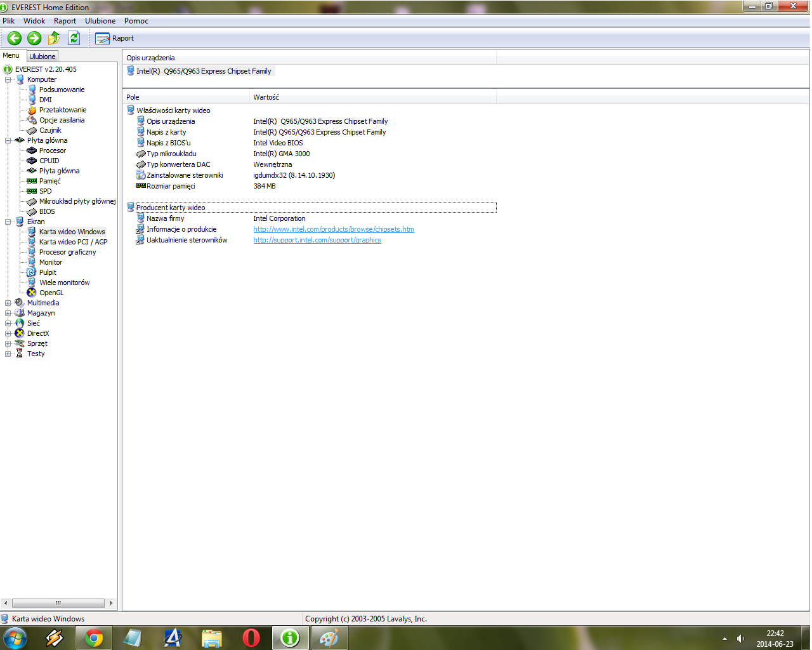Screen dimensions: 812x650
Task: Open the support.intel.com graphics link
Action: pos(317,240)
